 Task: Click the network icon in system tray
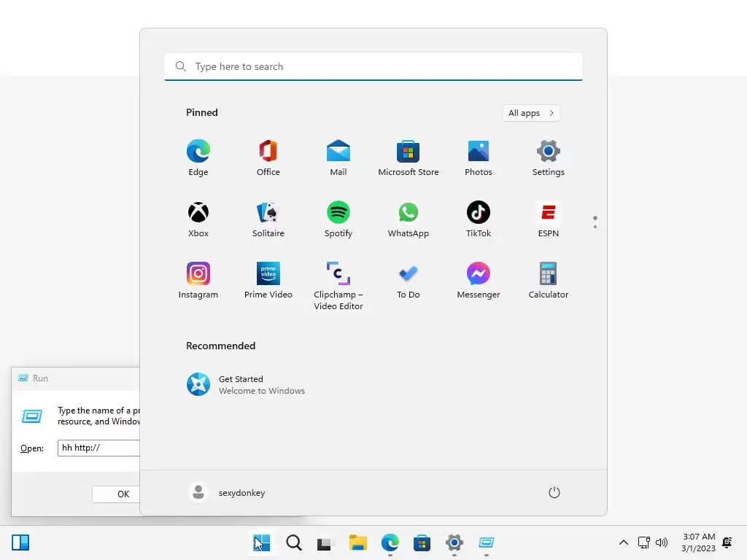[643, 542]
